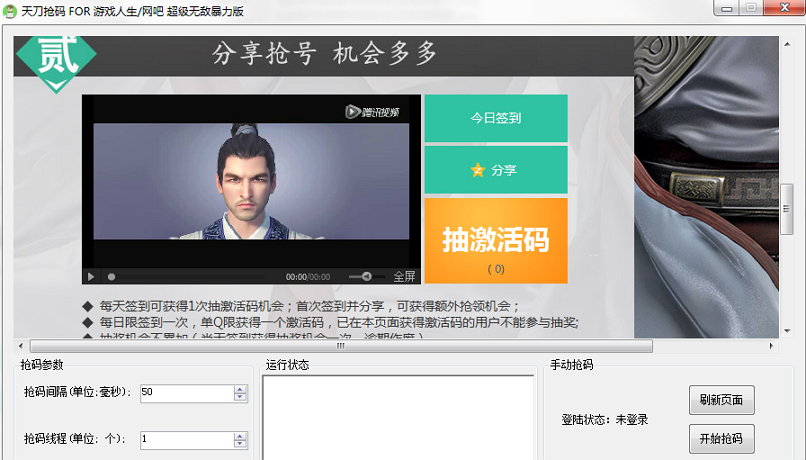The image size is (806, 460).
Task: Minimize the 天刀抢码 window
Action: click(726, 8)
